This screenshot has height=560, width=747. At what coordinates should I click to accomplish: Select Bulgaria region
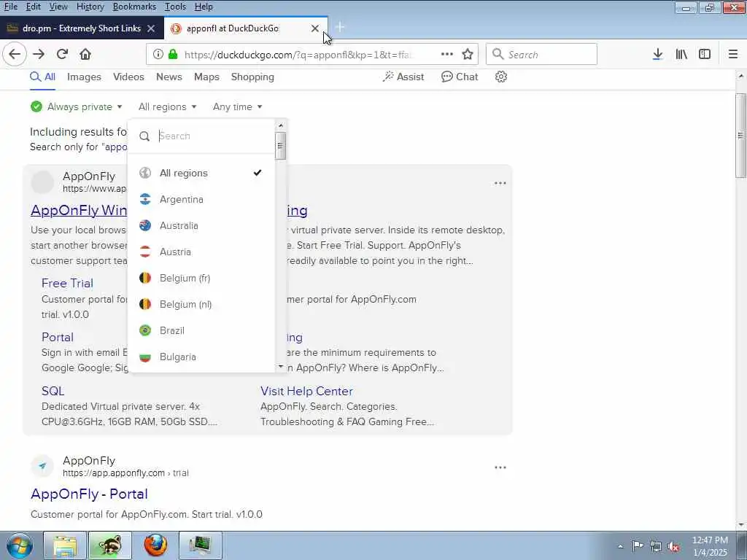pyautogui.click(x=201, y=357)
